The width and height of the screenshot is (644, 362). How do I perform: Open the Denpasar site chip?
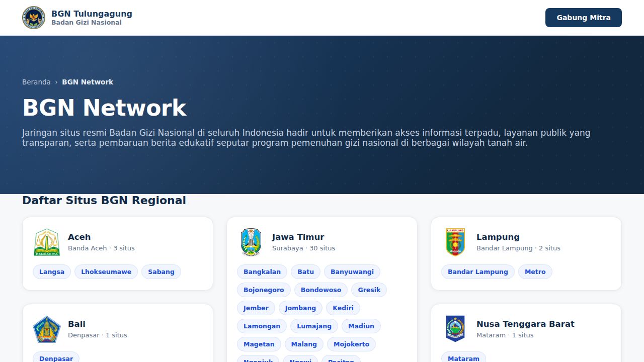(x=56, y=357)
